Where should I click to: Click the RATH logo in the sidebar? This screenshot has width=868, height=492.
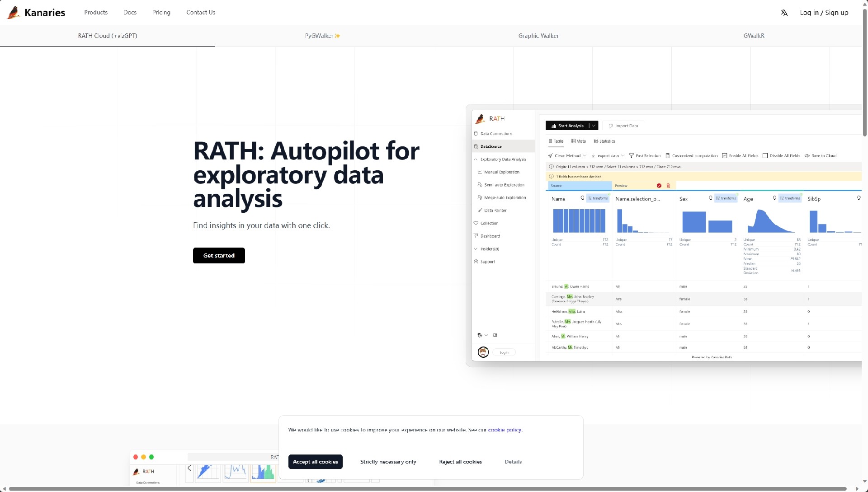(x=481, y=119)
